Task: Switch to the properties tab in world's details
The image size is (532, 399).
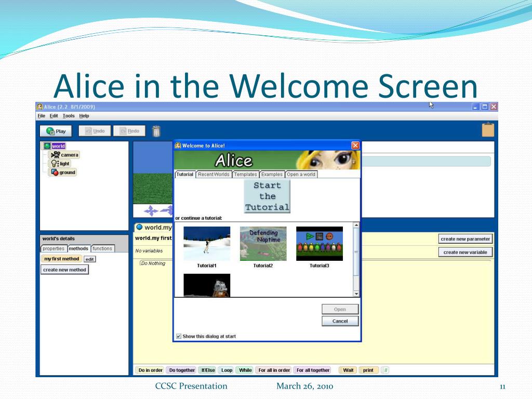Action: 54,249
